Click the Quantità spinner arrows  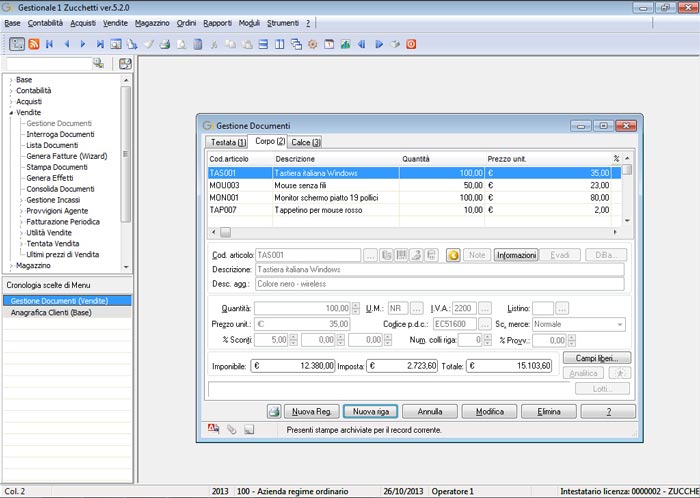(356, 308)
